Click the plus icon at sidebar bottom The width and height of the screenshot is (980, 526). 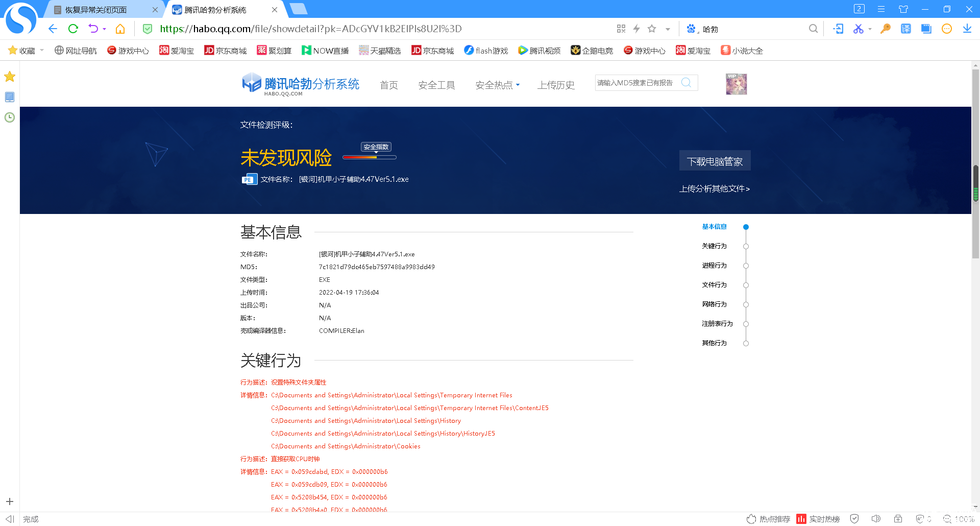click(x=10, y=501)
